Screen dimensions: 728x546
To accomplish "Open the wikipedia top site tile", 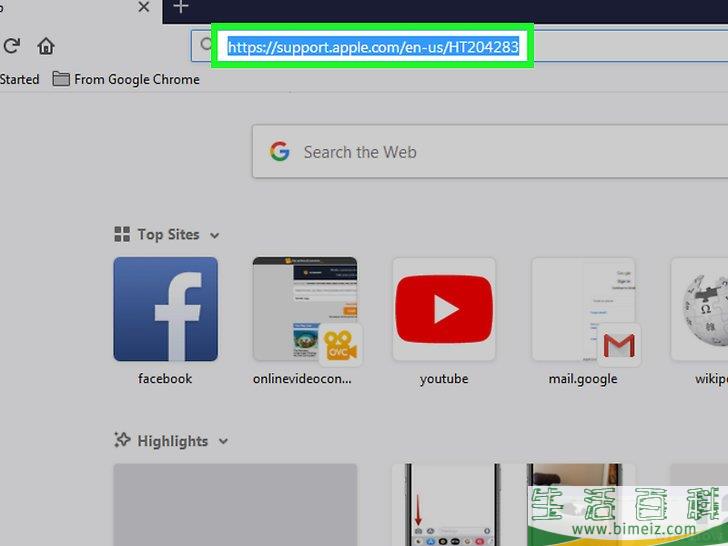I will [699, 309].
